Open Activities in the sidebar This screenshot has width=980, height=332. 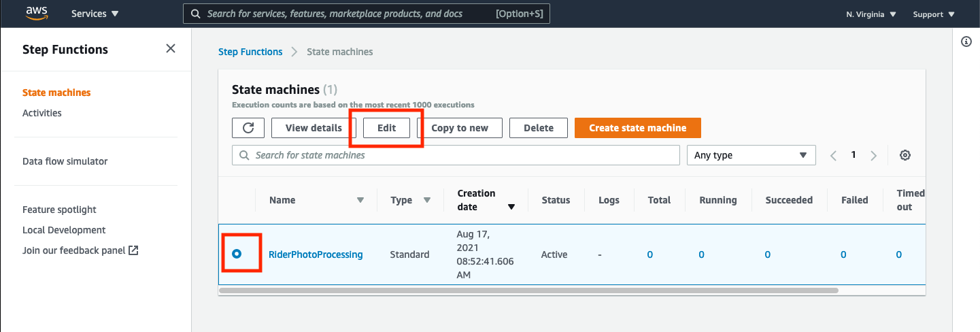[42, 113]
